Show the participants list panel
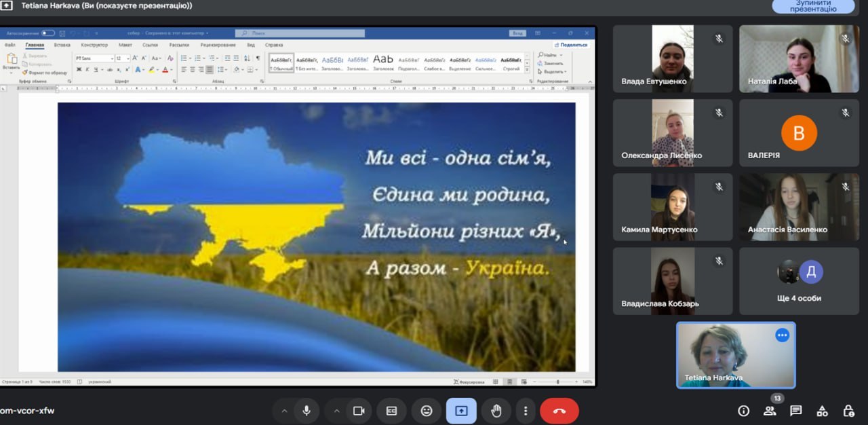The width and height of the screenshot is (868, 425). (770, 411)
